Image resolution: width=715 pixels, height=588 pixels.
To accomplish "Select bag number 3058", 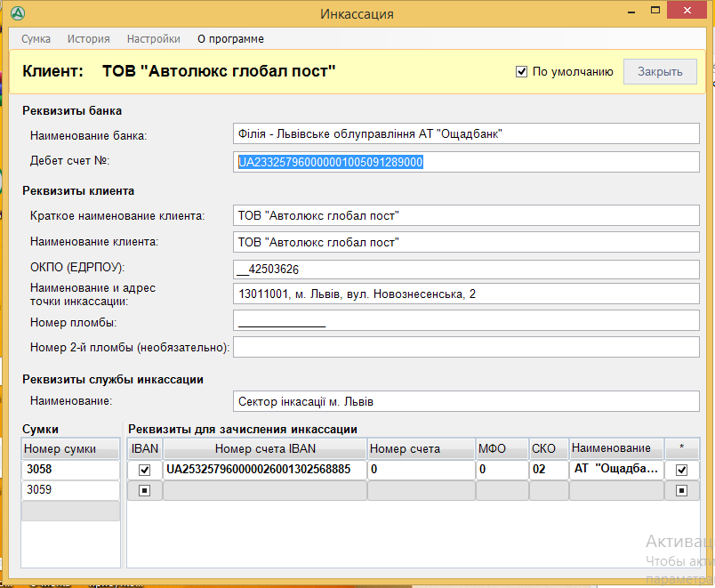I will coord(70,470).
